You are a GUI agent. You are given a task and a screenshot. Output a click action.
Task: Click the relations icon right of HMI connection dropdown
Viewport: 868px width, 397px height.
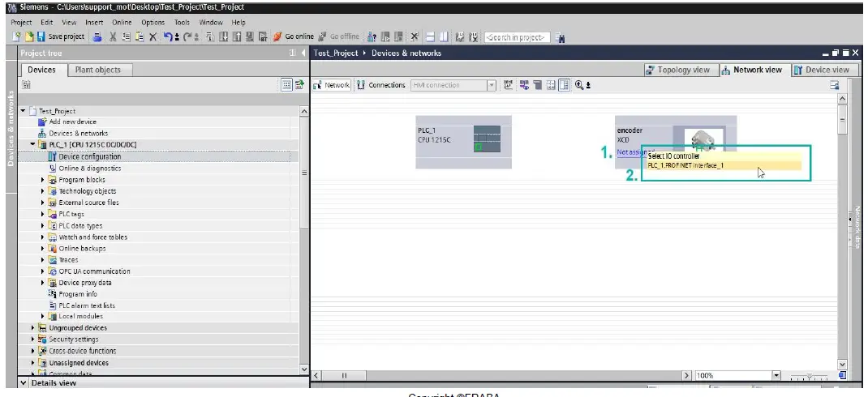click(x=508, y=85)
